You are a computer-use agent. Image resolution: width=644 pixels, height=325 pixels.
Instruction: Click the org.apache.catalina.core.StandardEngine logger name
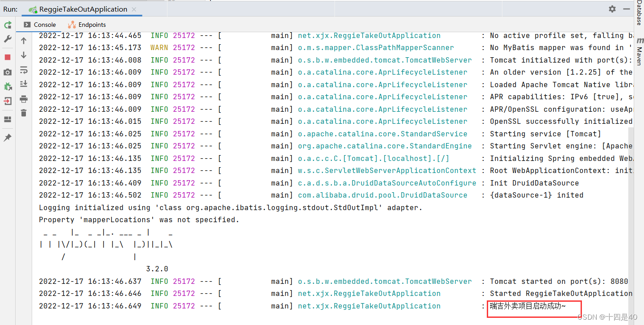[x=385, y=146]
